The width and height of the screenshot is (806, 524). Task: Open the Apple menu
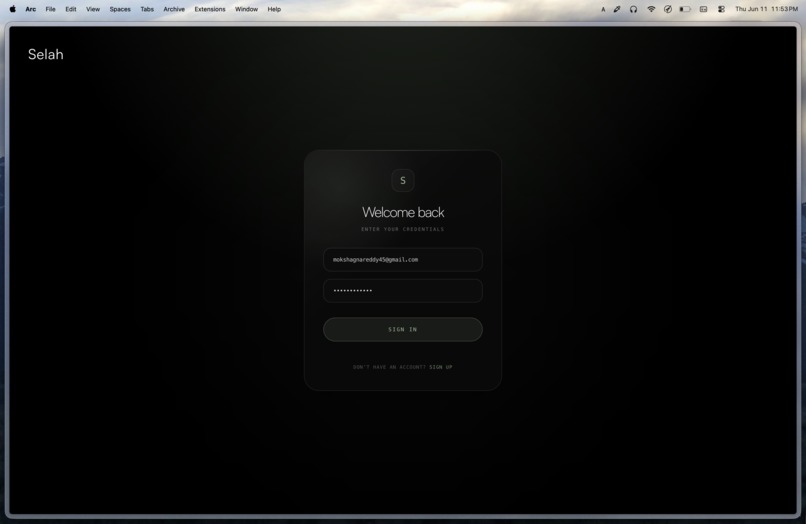pos(12,9)
